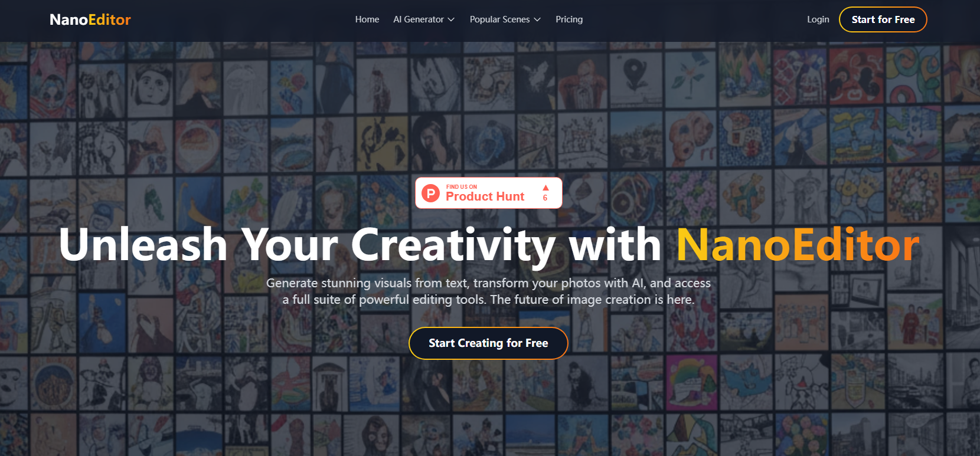This screenshot has width=980, height=456.
Task: Click the location pin artwork thumbnail
Action: coord(635,78)
